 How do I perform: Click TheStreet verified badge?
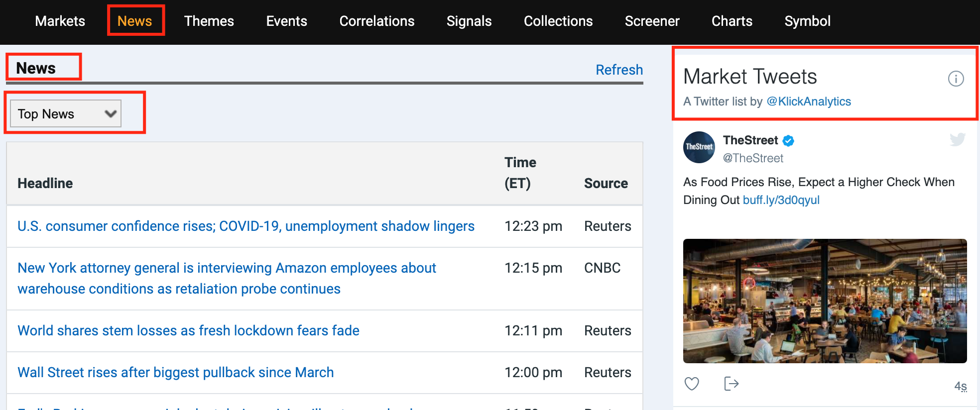pyautogui.click(x=788, y=141)
